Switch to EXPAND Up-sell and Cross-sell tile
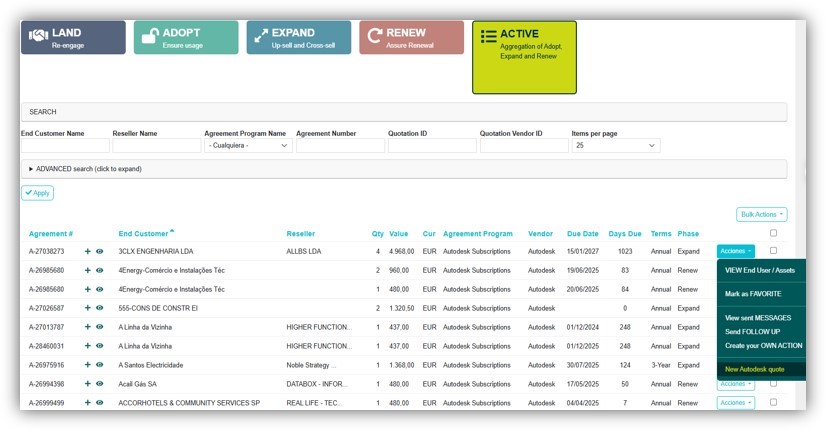The width and height of the screenshot is (826, 430). [x=299, y=37]
